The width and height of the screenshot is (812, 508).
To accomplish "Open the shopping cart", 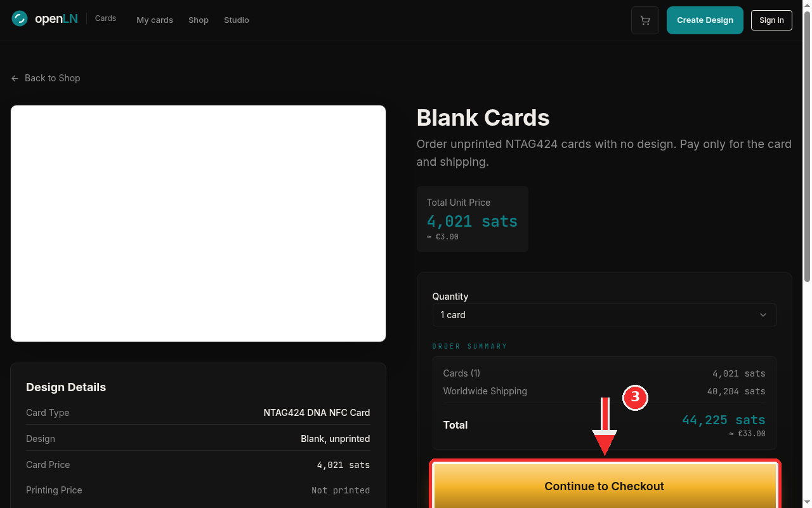I will pyautogui.click(x=645, y=20).
